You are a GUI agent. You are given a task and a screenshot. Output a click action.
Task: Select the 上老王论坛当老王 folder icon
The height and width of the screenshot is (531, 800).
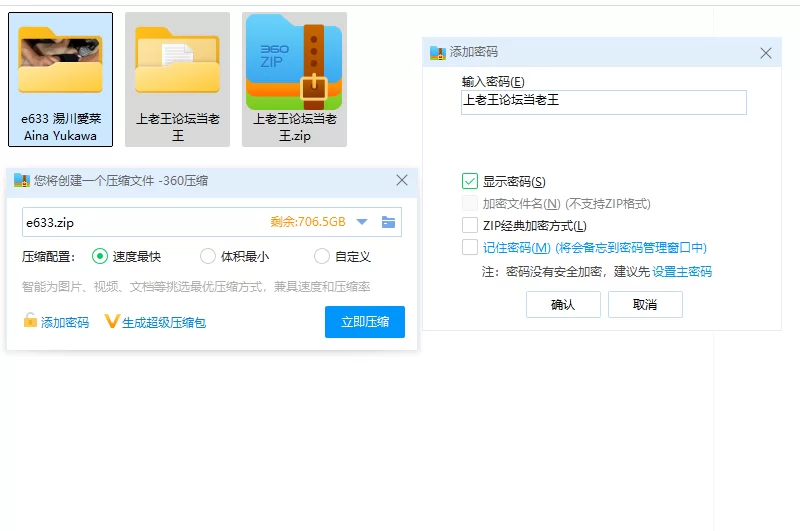[177, 80]
